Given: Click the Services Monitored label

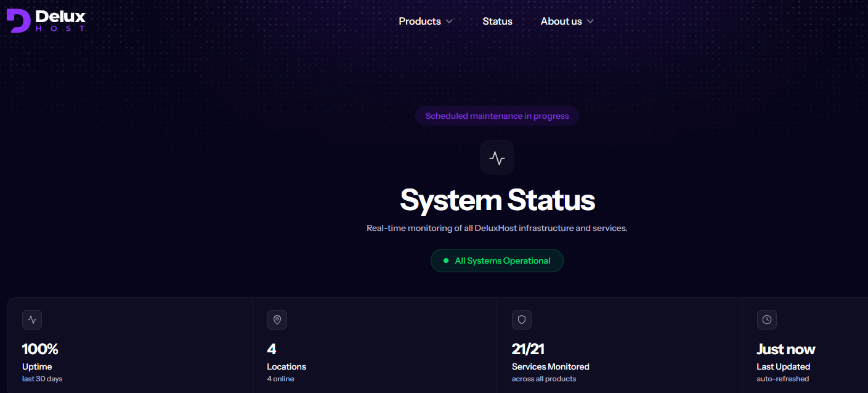Looking at the screenshot, I should [x=551, y=367].
